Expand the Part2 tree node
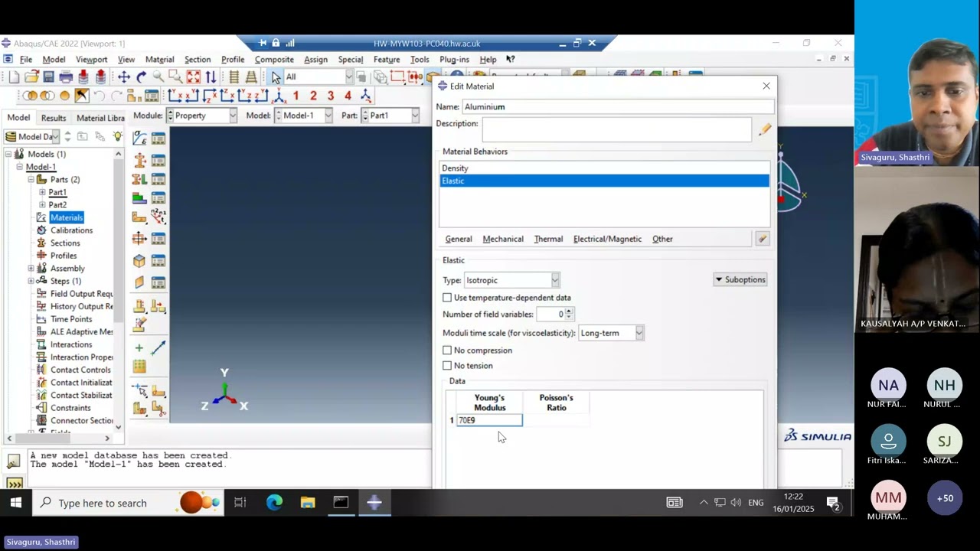980x551 pixels. [42, 204]
